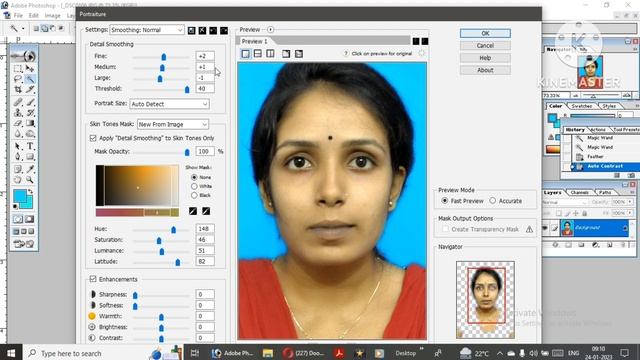Image resolution: width=640 pixels, height=360 pixels.
Task: Select the Hand tool
Action: tap(18, 180)
